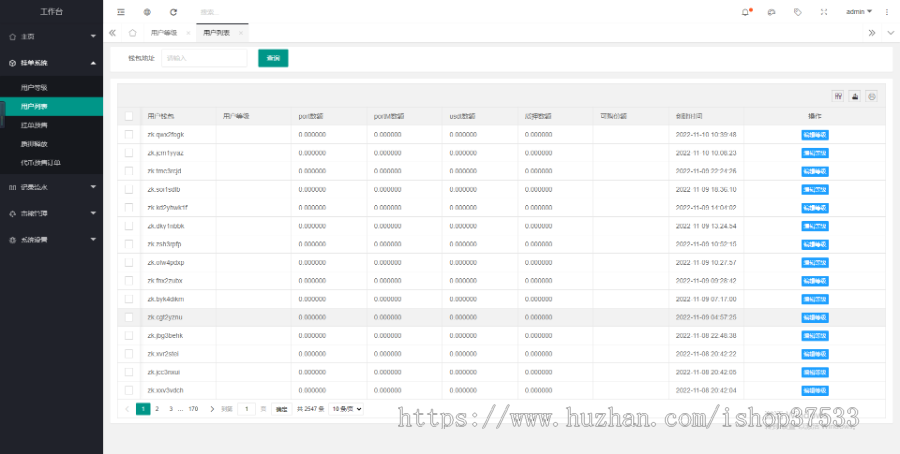Open fifth submenu item in sidebar
The image size is (900, 454).
point(52,162)
